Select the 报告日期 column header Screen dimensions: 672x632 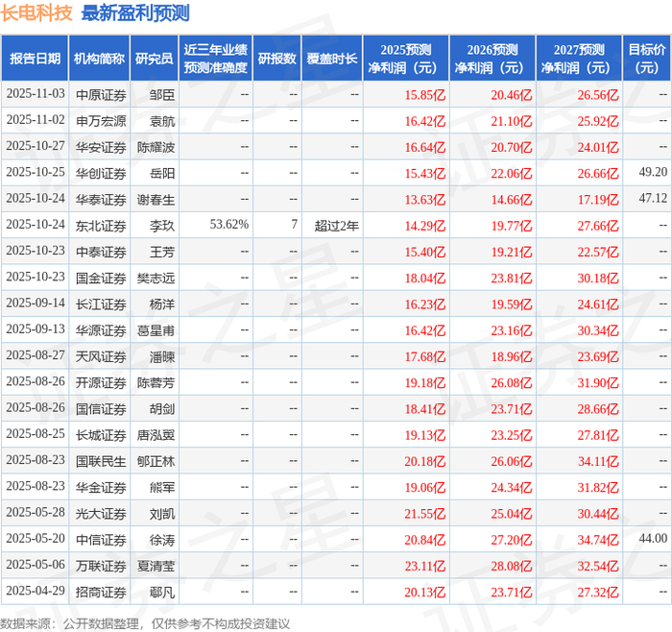tap(35, 59)
